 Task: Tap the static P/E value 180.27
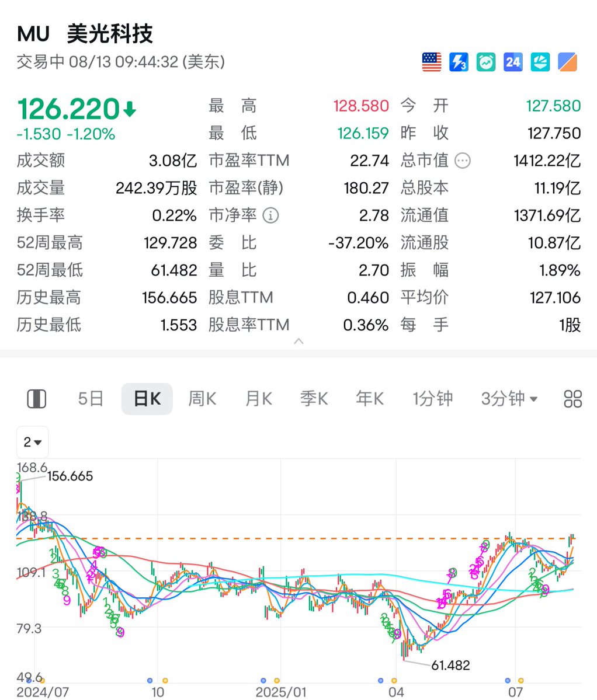[x=366, y=188]
